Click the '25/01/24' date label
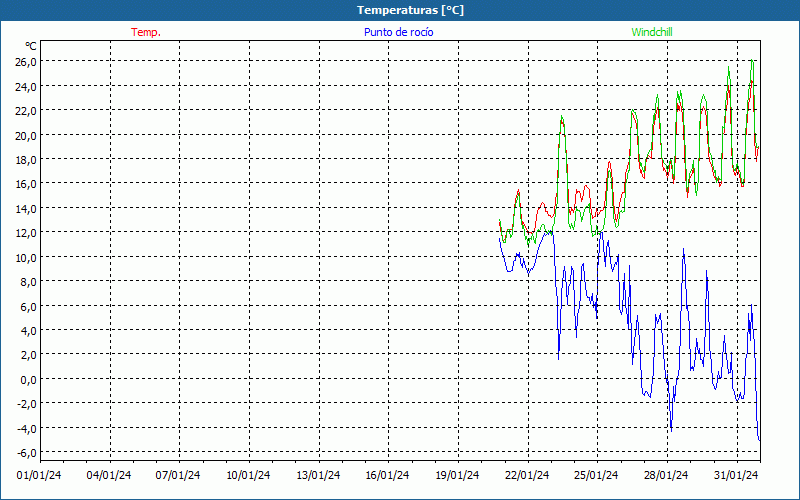Image resolution: width=800 pixels, height=500 pixels. click(x=596, y=475)
